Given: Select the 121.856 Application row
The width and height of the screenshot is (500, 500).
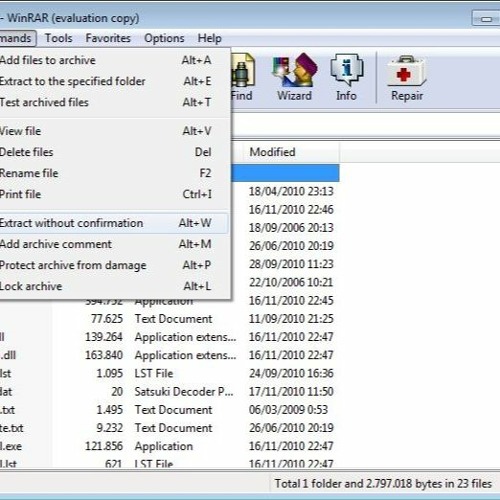Looking at the screenshot, I should 170,446.
